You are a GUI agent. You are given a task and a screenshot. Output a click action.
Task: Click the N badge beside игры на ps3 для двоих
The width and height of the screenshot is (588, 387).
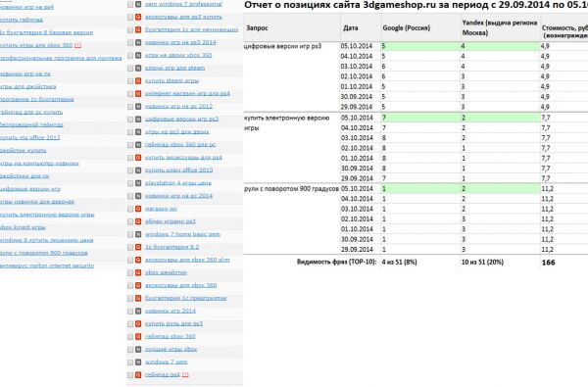point(138,132)
